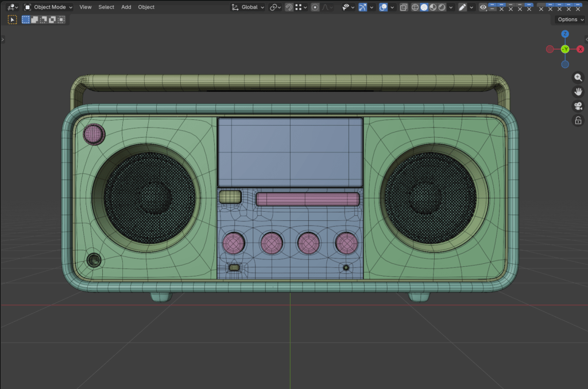
Task: Click the zoom magnifier viewport icon
Action: pos(578,77)
